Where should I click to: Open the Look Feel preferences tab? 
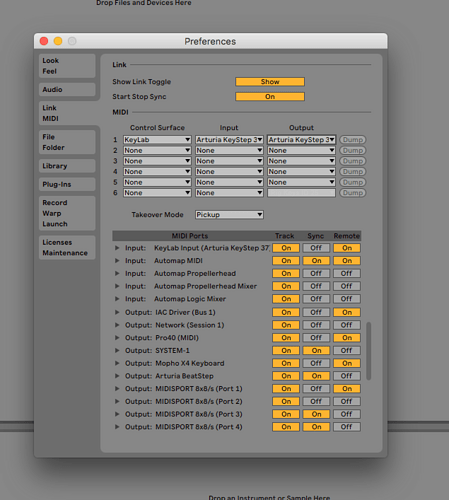[67, 66]
